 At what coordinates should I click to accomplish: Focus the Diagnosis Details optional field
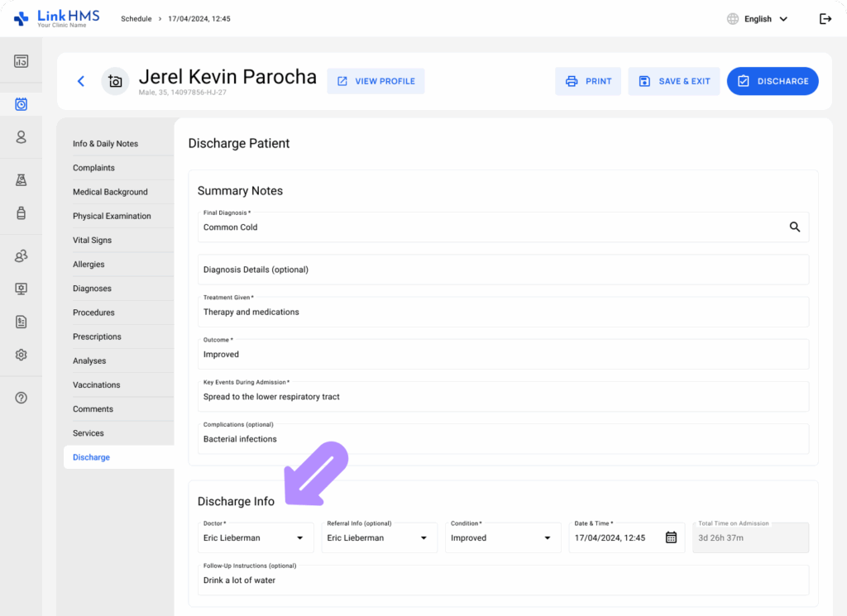click(x=503, y=270)
